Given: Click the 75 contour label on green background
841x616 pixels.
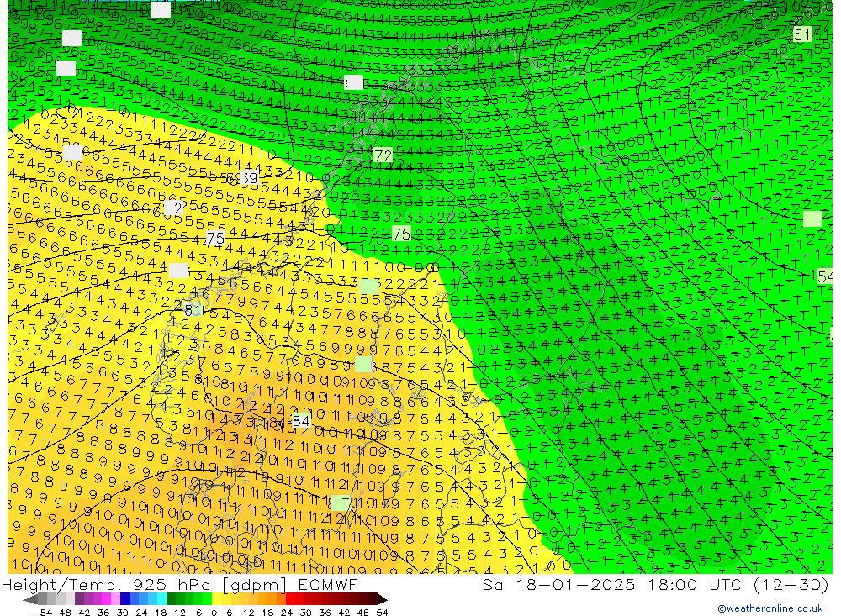Looking at the screenshot, I should (x=402, y=234).
